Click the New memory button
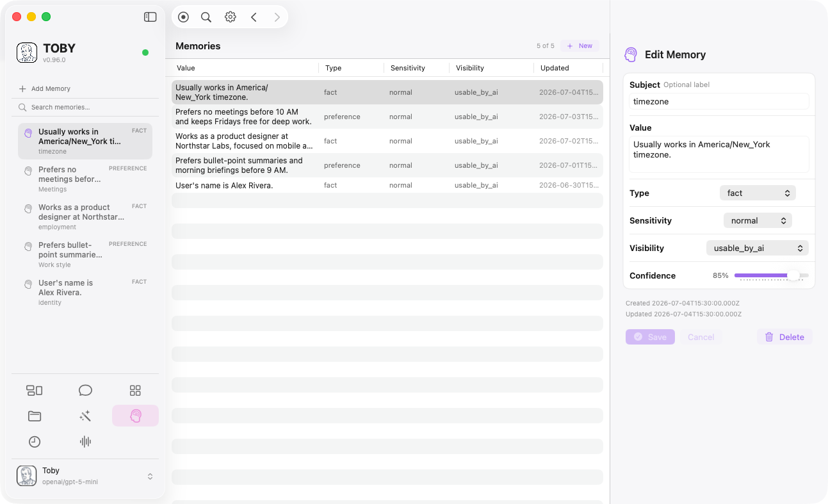828x504 pixels. [580, 46]
